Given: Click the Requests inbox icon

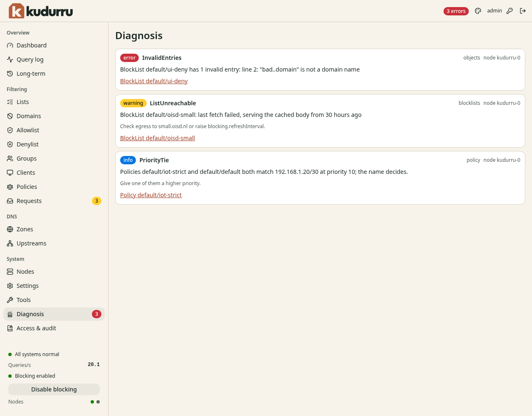Looking at the screenshot, I should pyautogui.click(x=10, y=201).
